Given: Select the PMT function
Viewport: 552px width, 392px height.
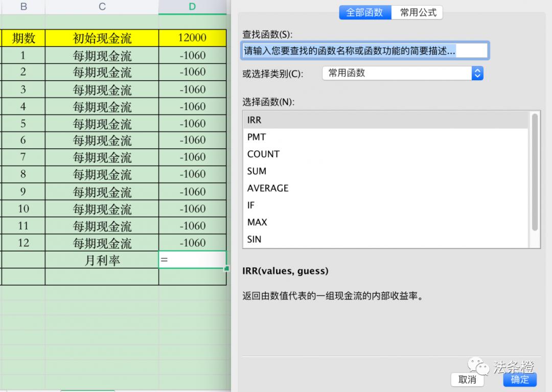Looking at the screenshot, I should (x=256, y=137).
